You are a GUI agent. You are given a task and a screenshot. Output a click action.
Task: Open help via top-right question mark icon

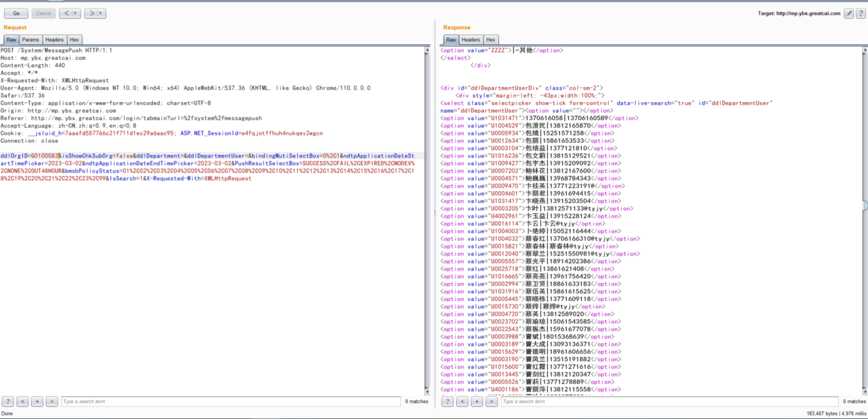pyautogui.click(x=860, y=13)
